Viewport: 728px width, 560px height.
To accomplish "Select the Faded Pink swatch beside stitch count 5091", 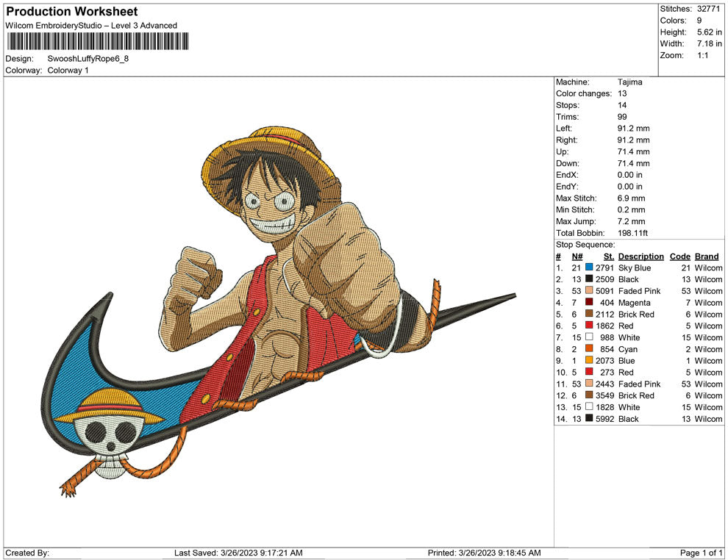I will (x=589, y=291).
